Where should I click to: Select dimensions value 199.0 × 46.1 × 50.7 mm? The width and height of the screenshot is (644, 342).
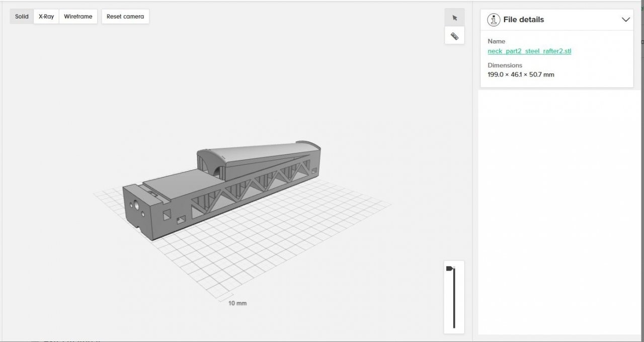[521, 74]
